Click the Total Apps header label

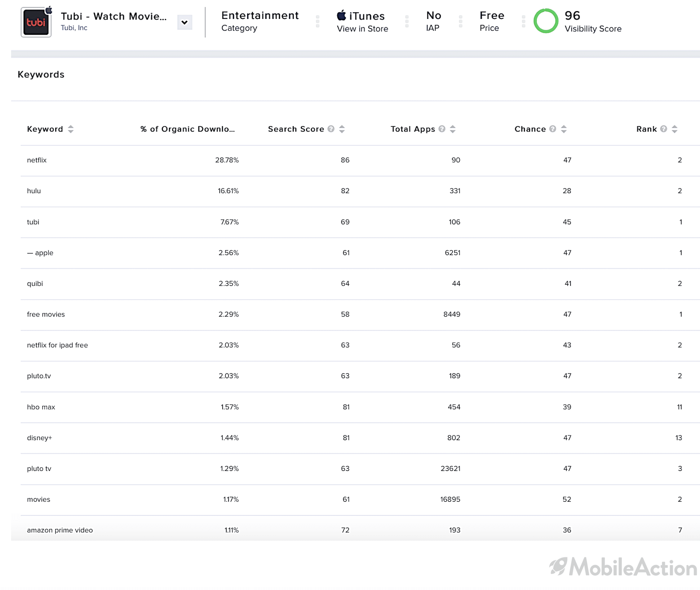click(413, 129)
